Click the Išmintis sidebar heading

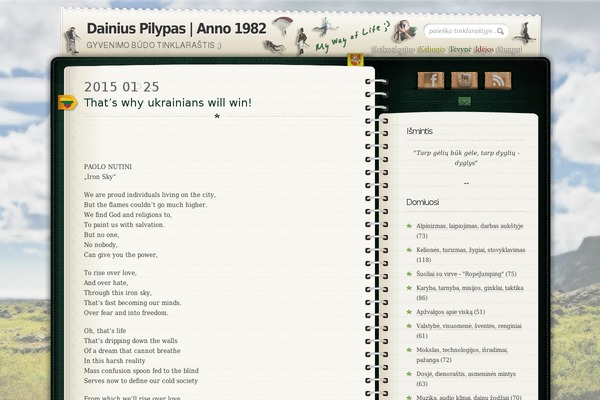(419, 131)
